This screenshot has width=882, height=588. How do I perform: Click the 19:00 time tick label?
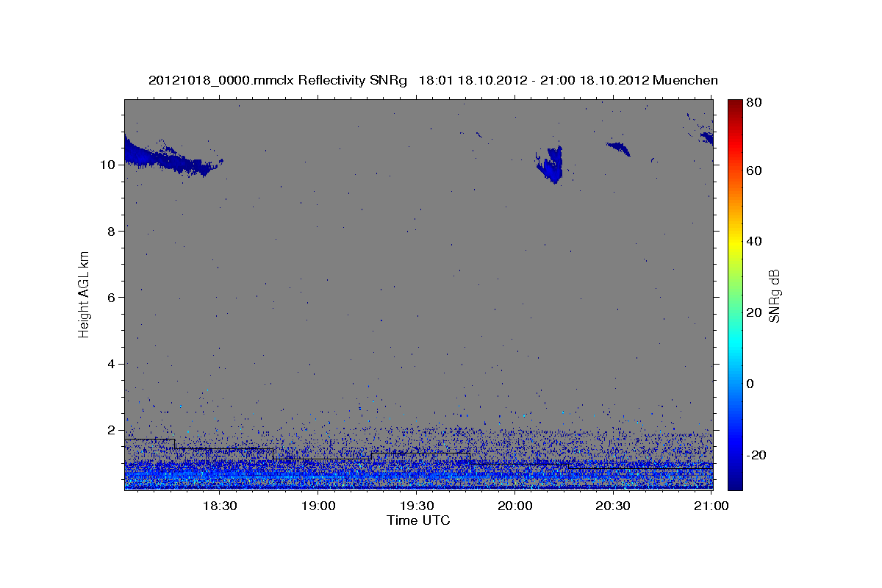318,506
